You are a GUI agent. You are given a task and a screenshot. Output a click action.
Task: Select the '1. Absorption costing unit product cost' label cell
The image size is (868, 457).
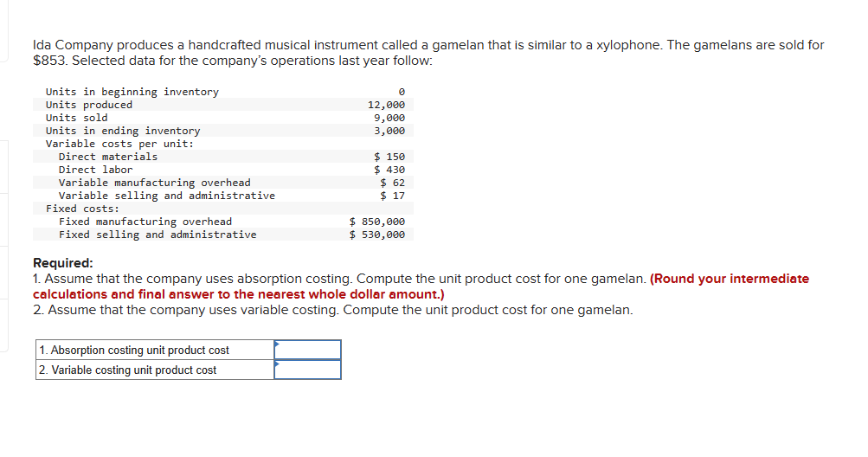pyautogui.click(x=155, y=350)
